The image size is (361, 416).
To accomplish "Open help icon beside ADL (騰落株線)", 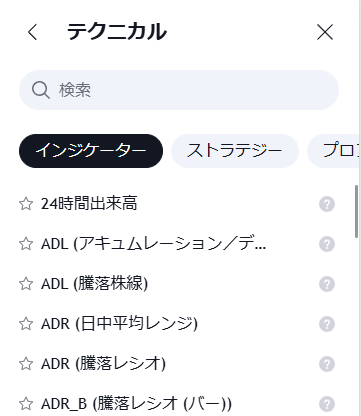I will (327, 284).
